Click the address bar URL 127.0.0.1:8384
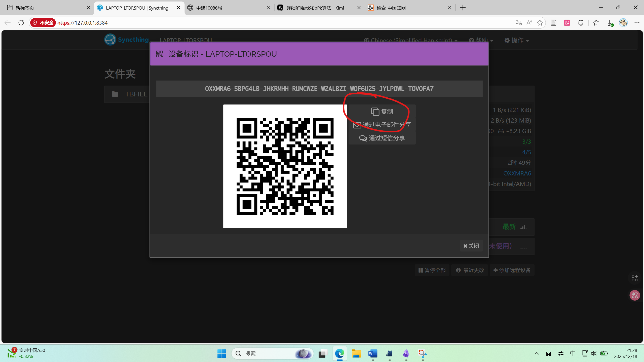This screenshot has height=362, width=644. (x=83, y=23)
